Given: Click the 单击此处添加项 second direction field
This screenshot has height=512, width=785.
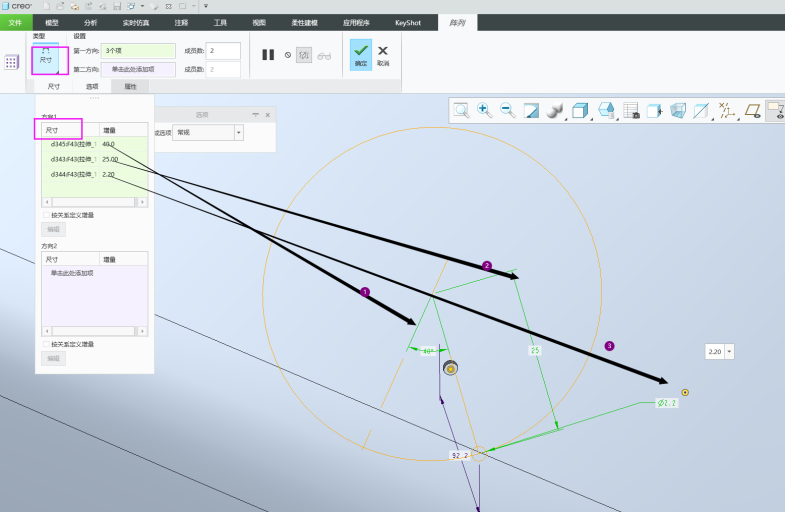Looking at the screenshot, I should (138, 69).
